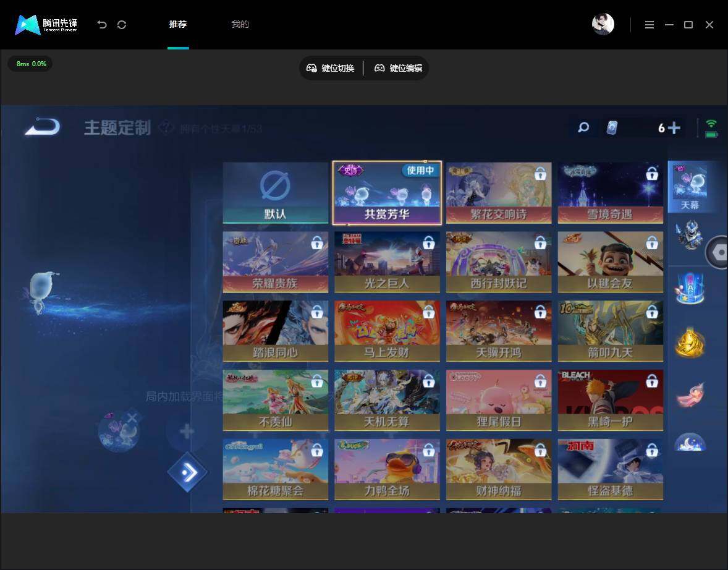Select the 荣耀贵族 theme card
This screenshot has height=570, width=728.
[276, 262]
